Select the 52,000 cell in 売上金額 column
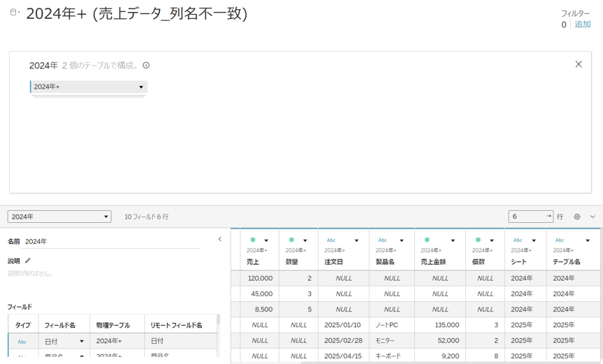 click(x=440, y=340)
